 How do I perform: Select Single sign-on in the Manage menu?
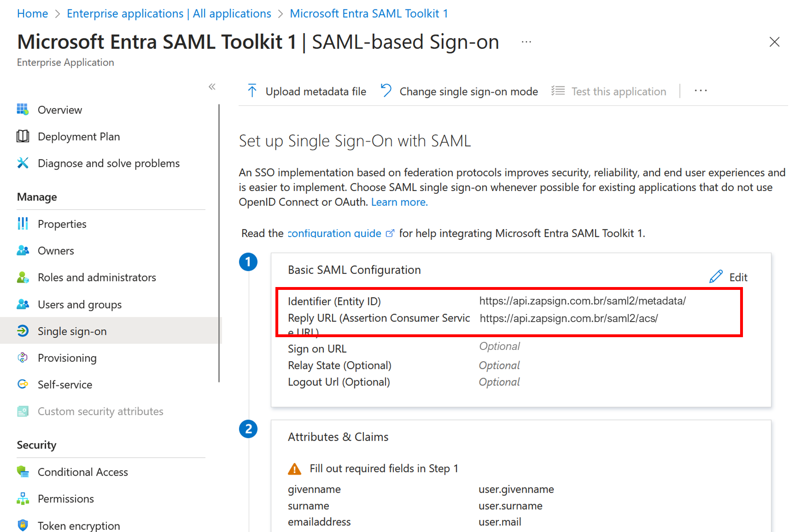click(72, 331)
